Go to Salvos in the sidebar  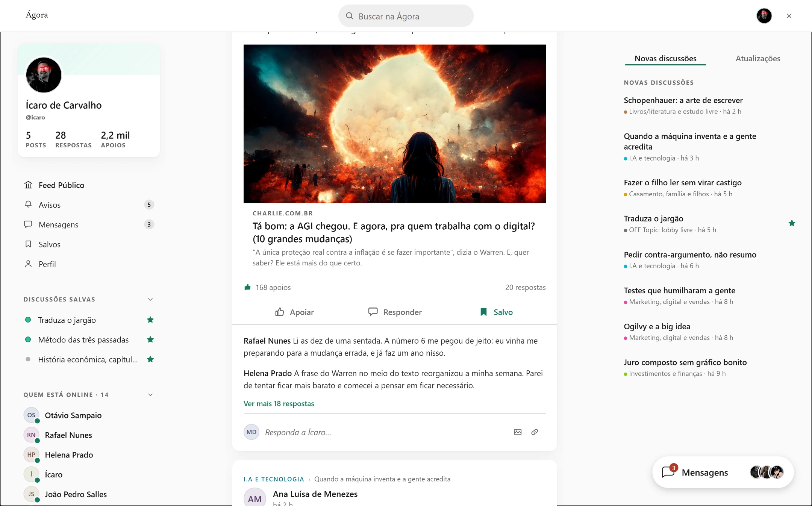[x=89, y=244]
